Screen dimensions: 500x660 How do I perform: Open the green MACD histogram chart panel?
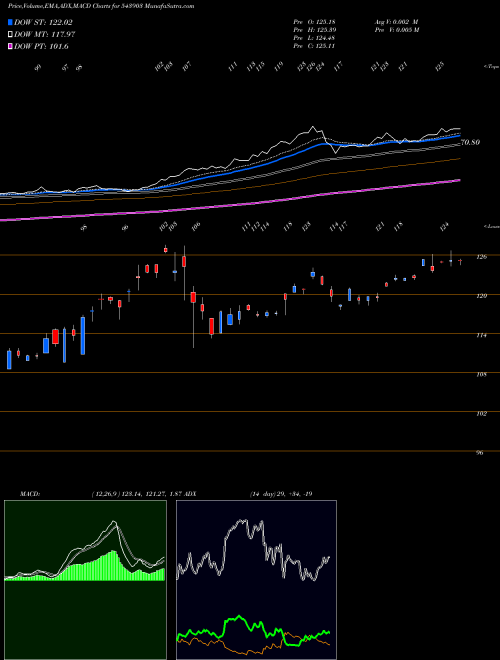tap(85, 580)
